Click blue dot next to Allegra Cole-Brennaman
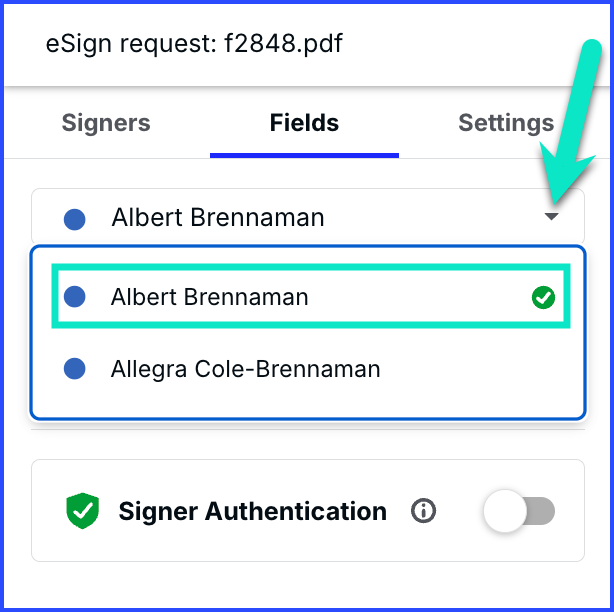The width and height of the screenshot is (614, 612). click(x=74, y=368)
